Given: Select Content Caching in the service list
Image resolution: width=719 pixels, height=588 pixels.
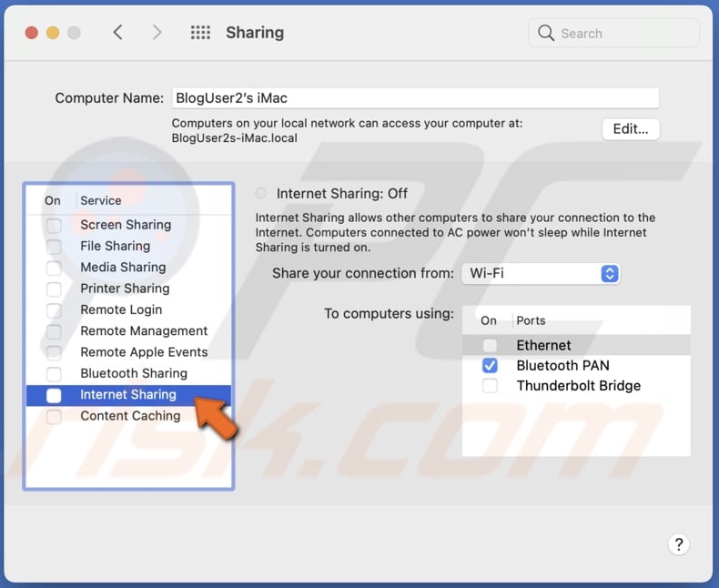Looking at the screenshot, I should point(128,416).
